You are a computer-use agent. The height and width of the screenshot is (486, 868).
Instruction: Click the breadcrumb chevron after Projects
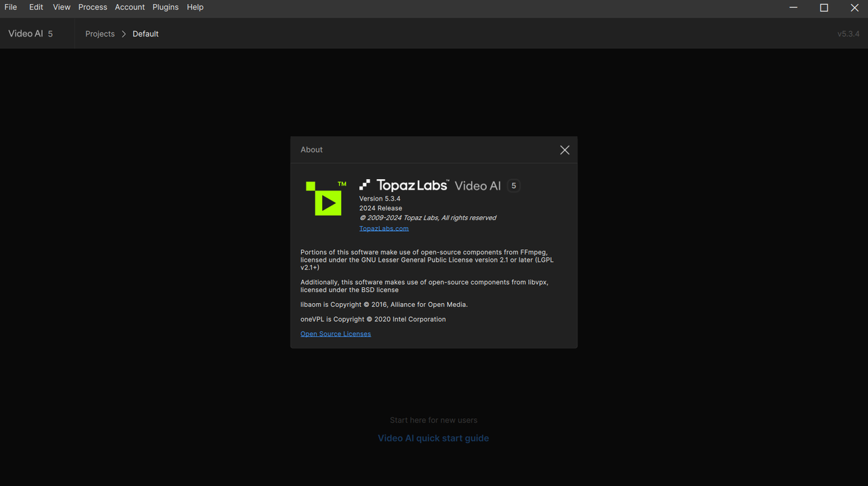pos(123,34)
